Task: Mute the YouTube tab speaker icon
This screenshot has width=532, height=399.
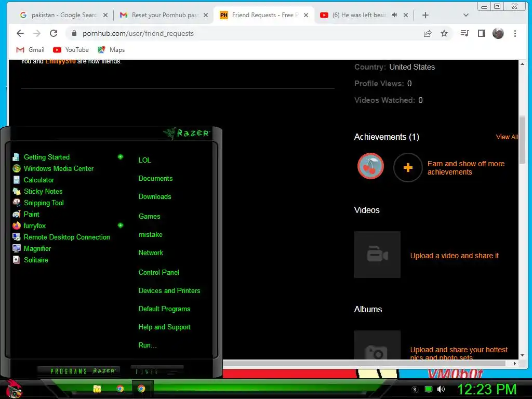Action: point(395,15)
